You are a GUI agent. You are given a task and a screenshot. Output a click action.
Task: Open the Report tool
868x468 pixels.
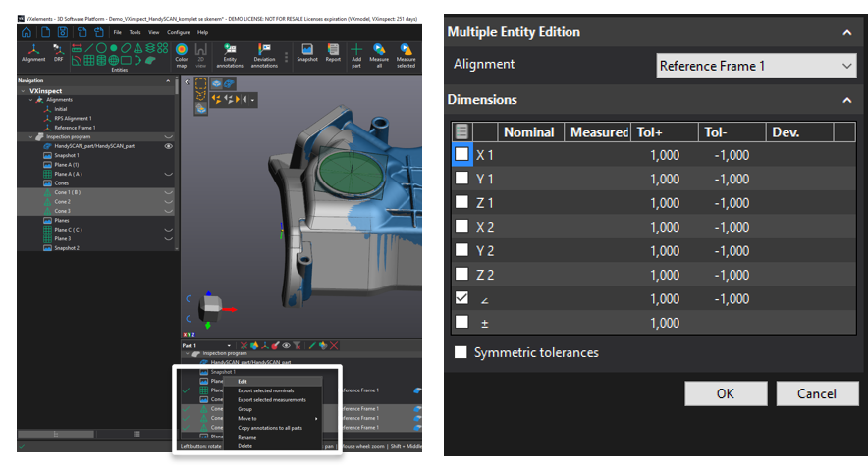click(x=333, y=51)
